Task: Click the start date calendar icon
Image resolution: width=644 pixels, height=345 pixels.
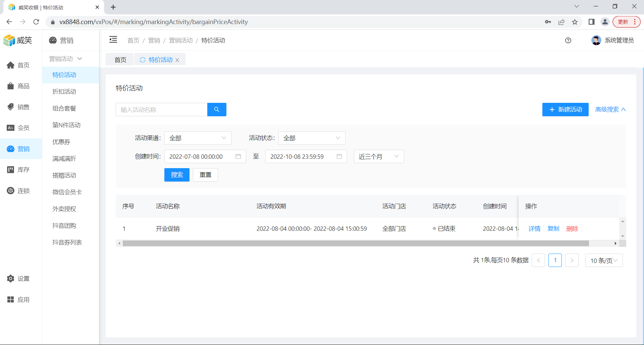Action: click(x=238, y=156)
